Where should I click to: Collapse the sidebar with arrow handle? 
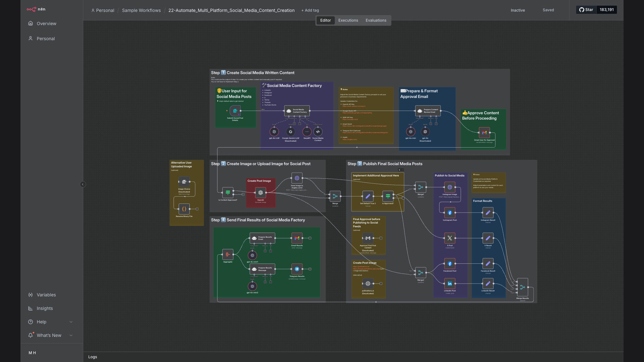tap(83, 184)
